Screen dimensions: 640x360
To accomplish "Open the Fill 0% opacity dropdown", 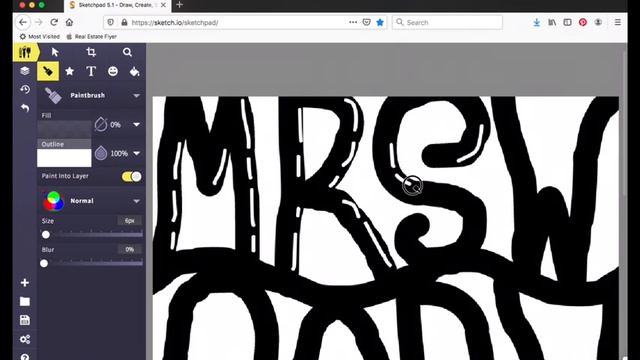I will 137,124.
